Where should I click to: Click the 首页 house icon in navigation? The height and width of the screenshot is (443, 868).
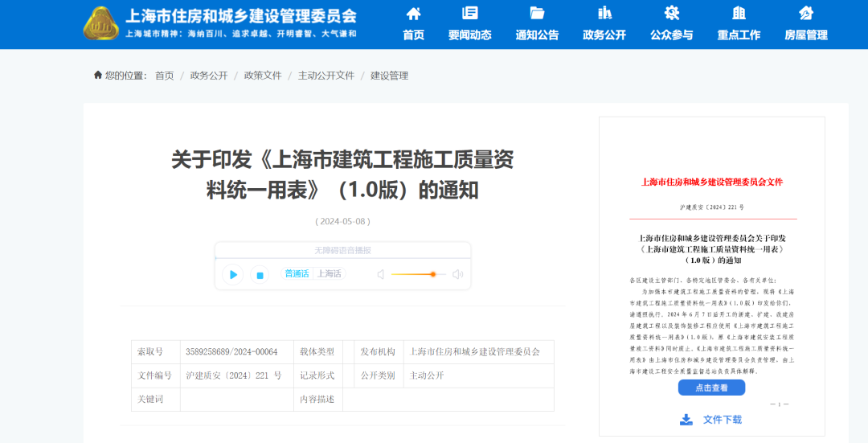pos(414,14)
